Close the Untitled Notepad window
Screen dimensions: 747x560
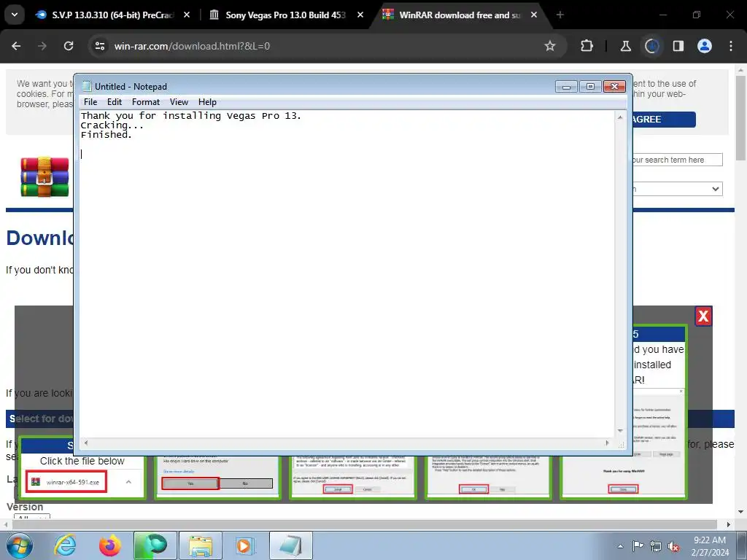click(x=614, y=86)
